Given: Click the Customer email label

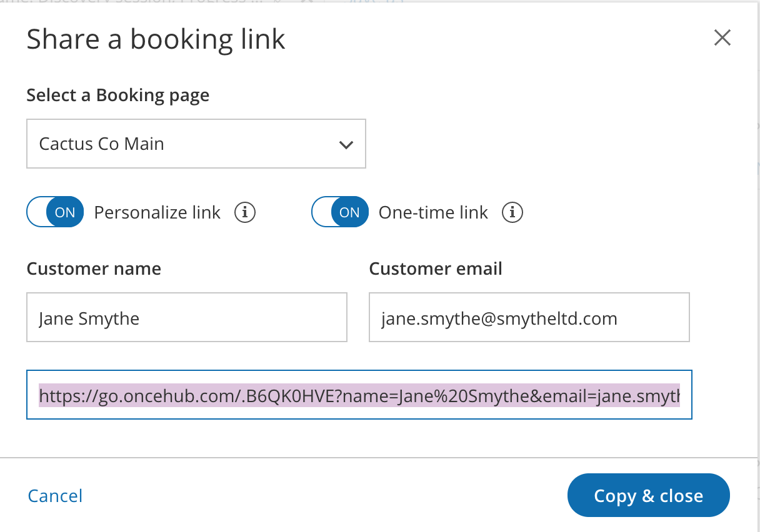Looking at the screenshot, I should click(x=436, y=268).
